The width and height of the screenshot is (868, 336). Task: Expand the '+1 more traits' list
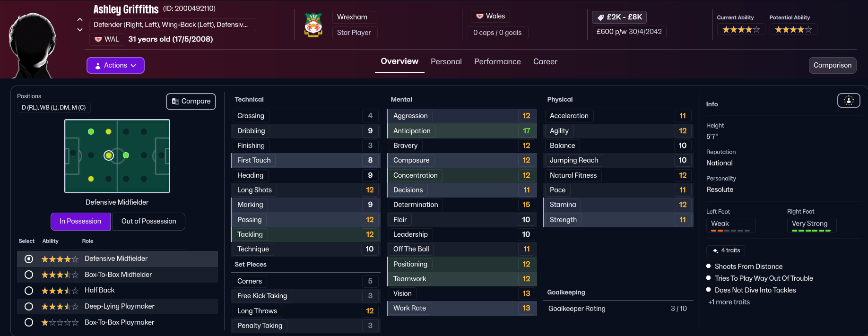point(729,302)
